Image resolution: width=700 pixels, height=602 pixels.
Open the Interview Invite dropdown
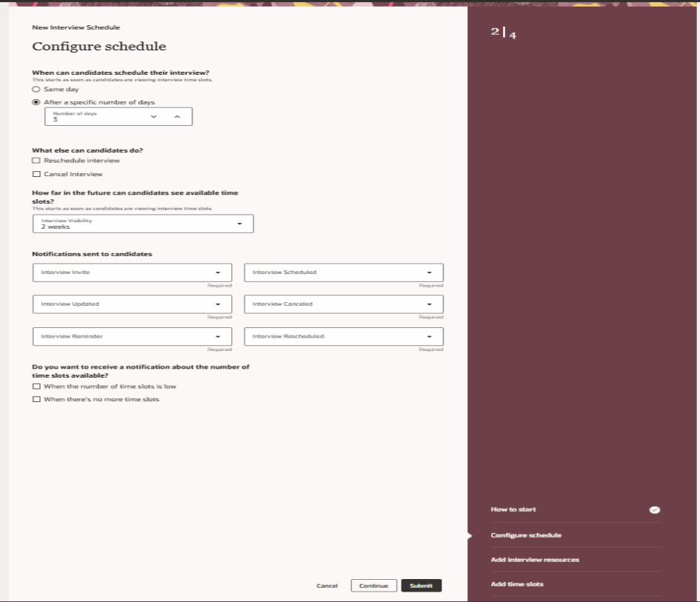pos(132,272)
